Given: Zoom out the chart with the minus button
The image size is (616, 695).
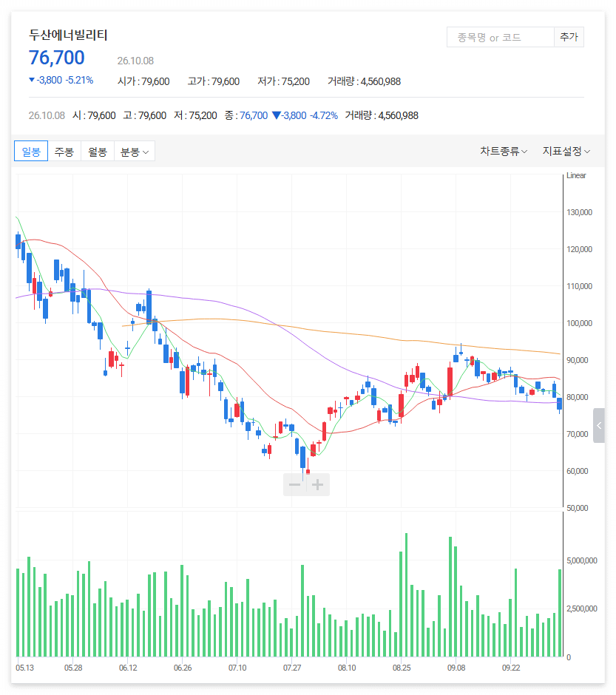Looking at the screenshot, I should pos(295,484).
